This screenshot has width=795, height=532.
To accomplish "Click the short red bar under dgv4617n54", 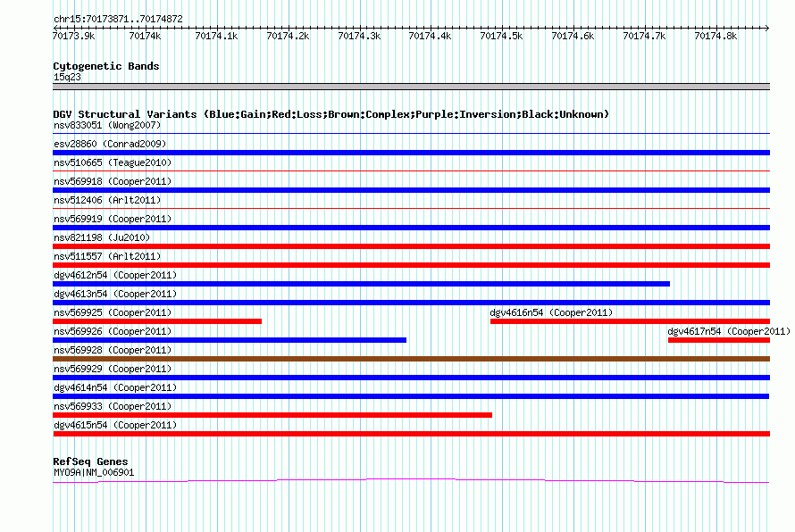I will (x=719, y=340).
